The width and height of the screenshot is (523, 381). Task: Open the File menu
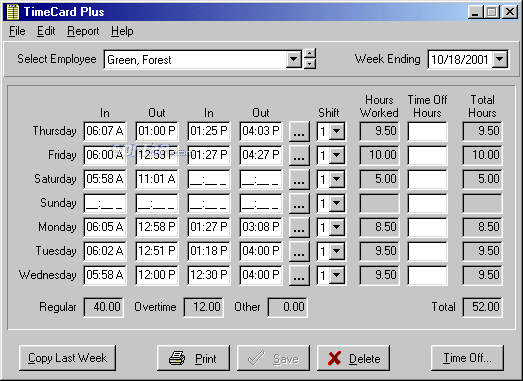(x=17, y=31)
